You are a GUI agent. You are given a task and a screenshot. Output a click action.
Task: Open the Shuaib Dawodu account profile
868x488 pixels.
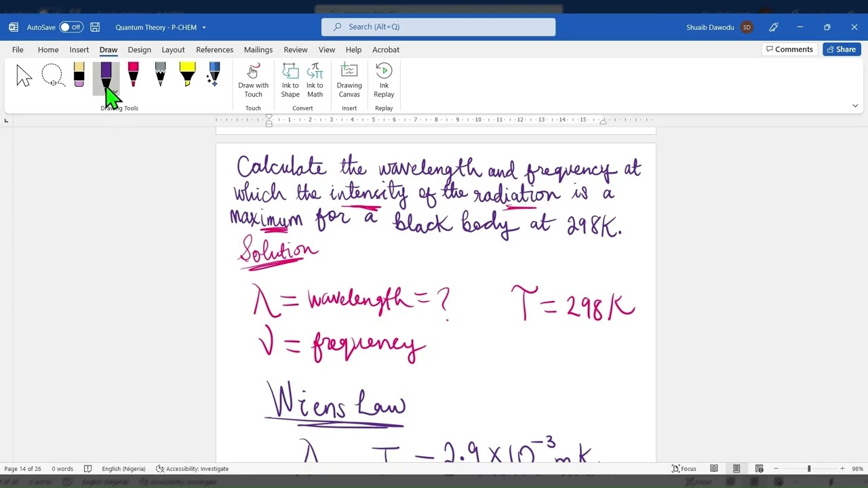coord(719,27)
